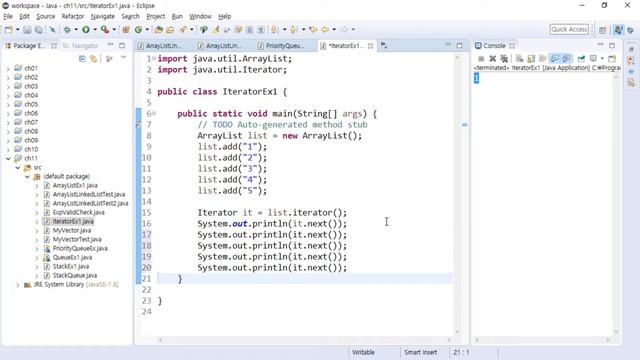Switch to the Navigator view tab
This screenshot has width=640, height=360.
[x=81, y=46]
